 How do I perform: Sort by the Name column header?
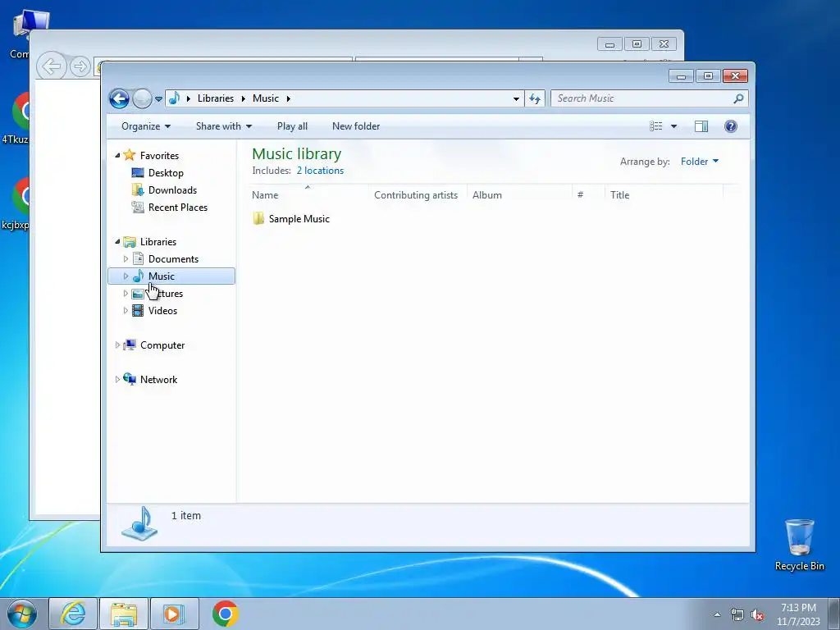point(309,195)
